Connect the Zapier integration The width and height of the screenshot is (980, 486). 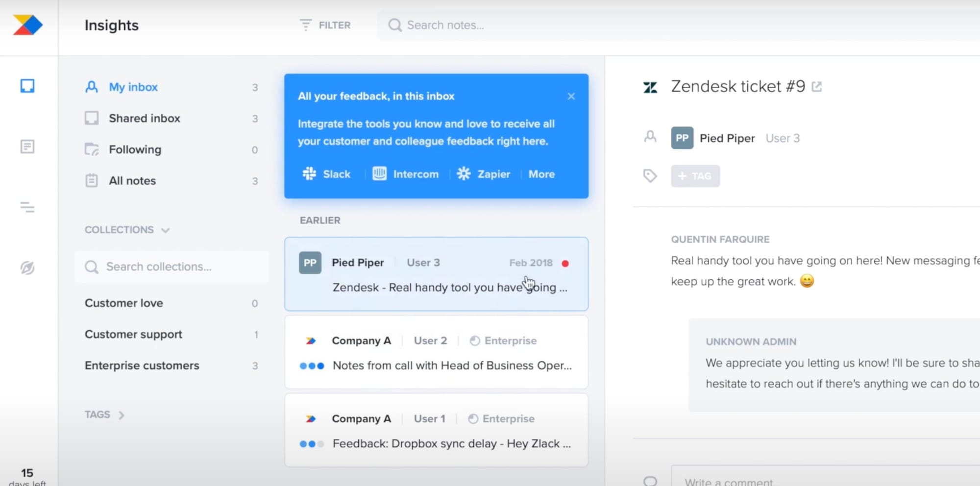click(x=484, y=174)
